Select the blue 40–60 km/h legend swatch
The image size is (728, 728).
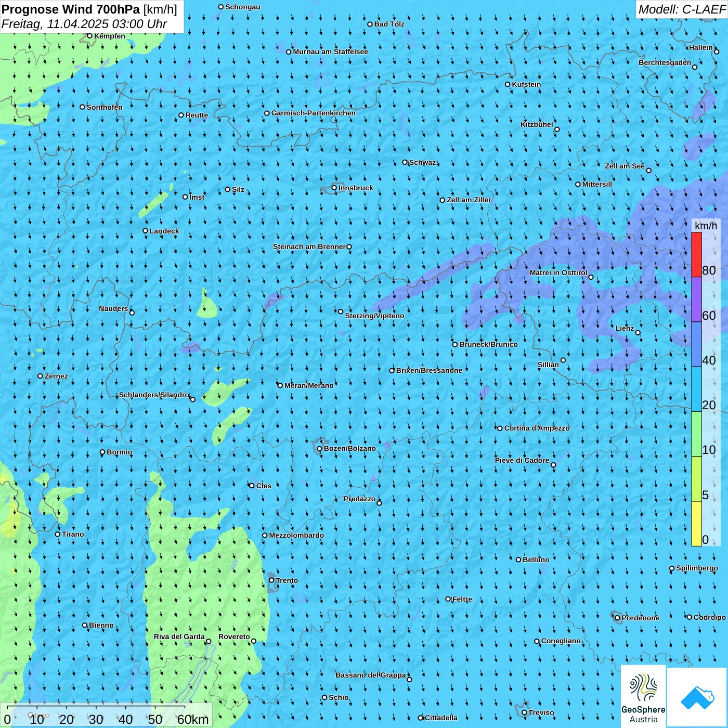696,344
